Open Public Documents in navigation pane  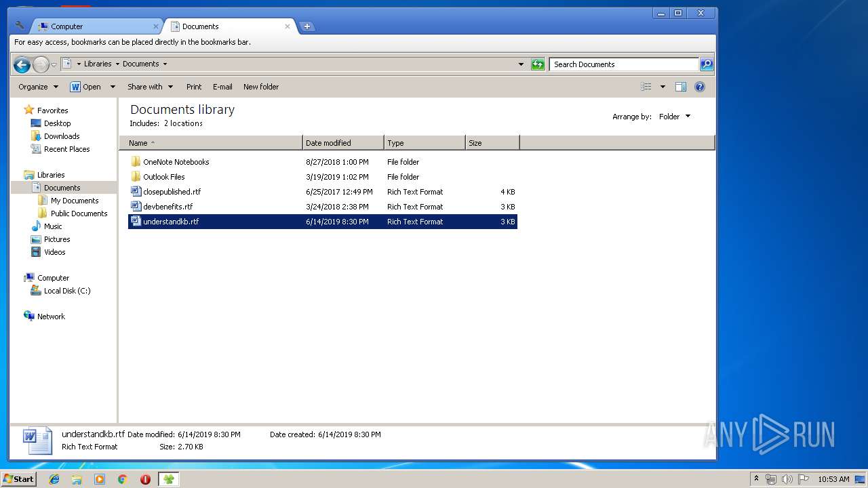(x=79, y=213)
